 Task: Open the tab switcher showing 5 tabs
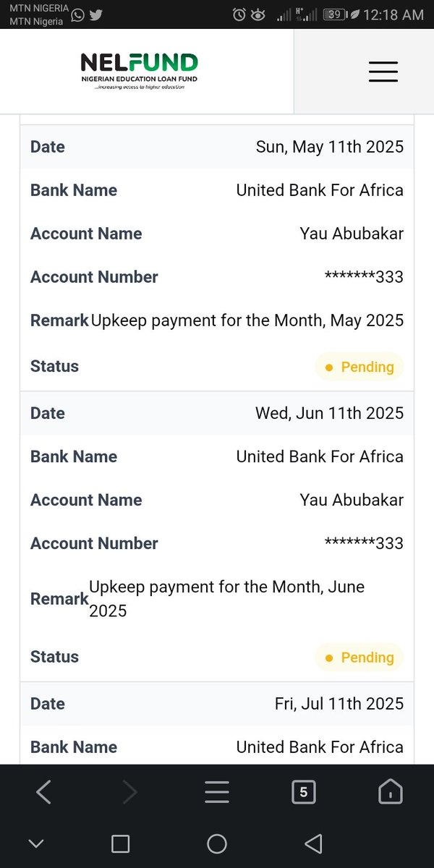[304, 792]
